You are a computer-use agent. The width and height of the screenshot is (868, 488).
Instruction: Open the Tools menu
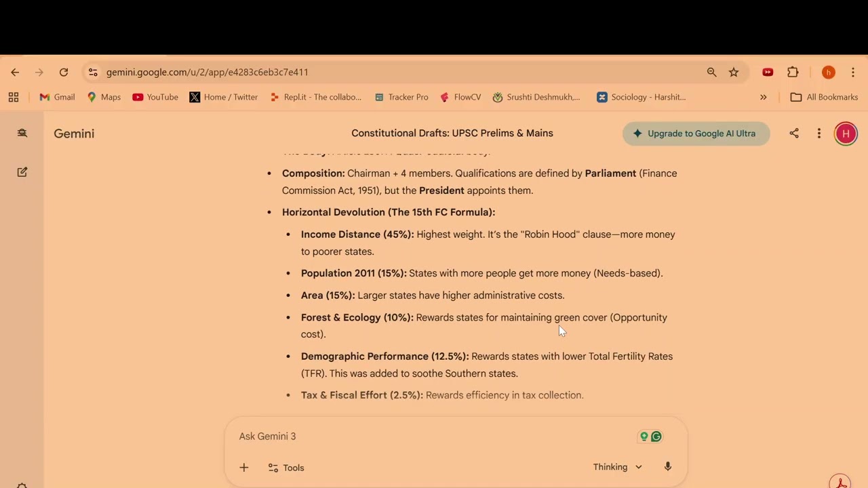286,468
